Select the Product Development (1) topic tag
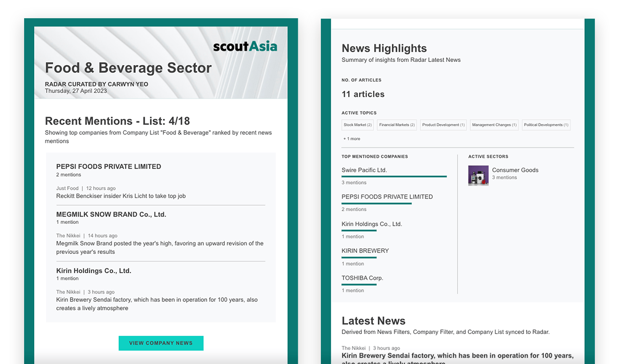The height and width of the screenshot is (364, 619). (443, 125)
